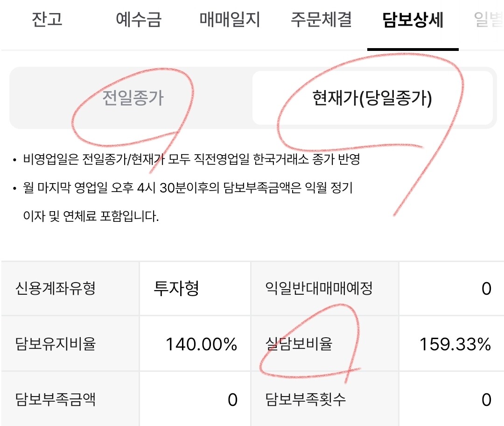Open the 잔고 tab
This screenshot has height=426, width=504.
[x=47, y=19]
